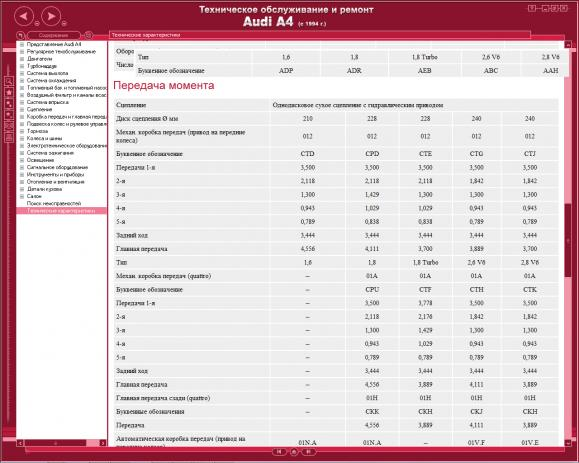Open the Сигнальное оборудование chapter
This screenshot has width=579, height=463.
57,167
